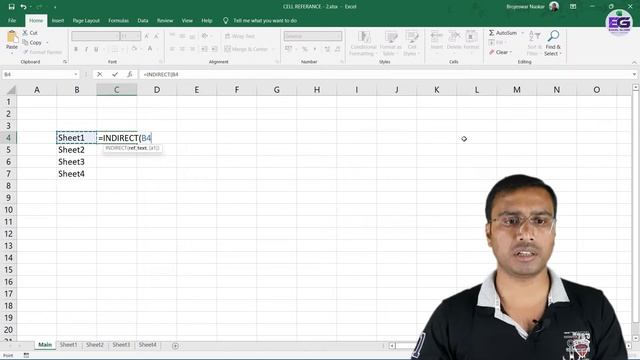Click the Save icon in the title bar
The width and height of the screenshot is (640, 360).
(x=11, y=7)
